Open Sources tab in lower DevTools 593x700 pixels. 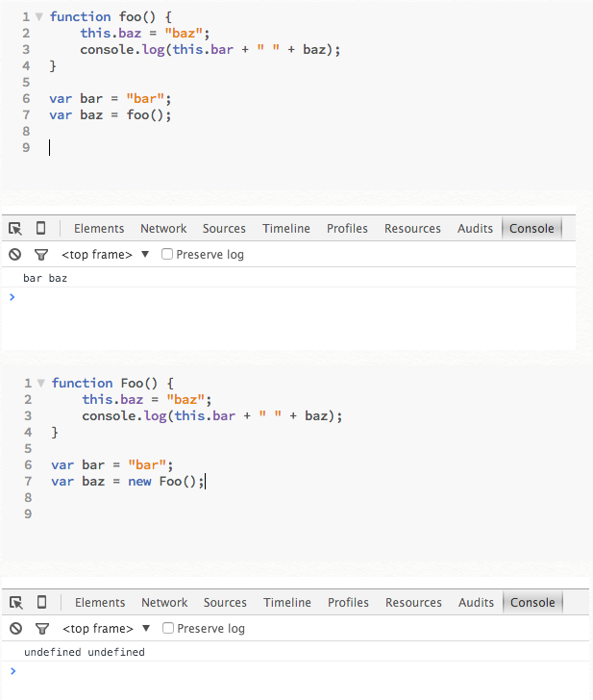225,603
